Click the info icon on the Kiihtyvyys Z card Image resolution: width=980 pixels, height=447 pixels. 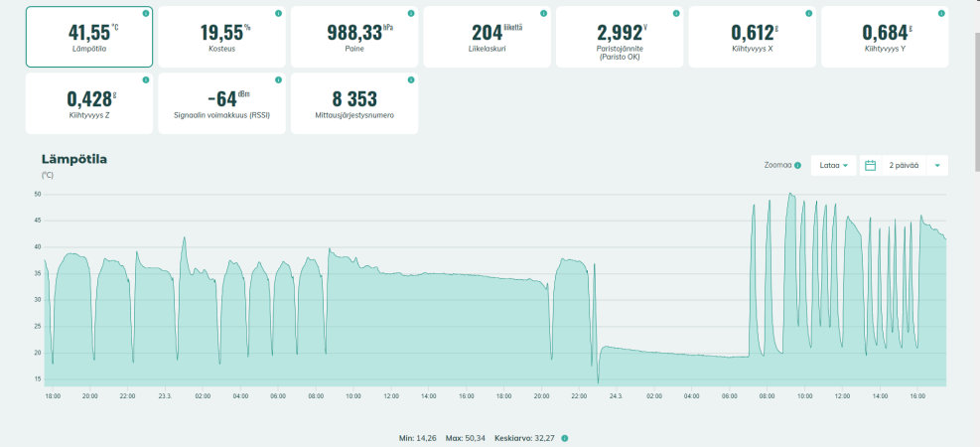pyautogui.click(x=146, y=79)
